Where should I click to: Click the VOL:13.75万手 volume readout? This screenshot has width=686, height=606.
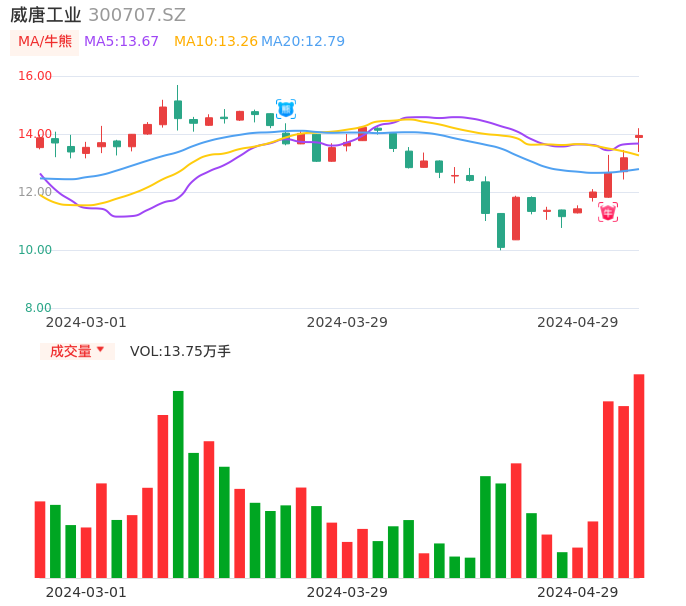[180, 351]
